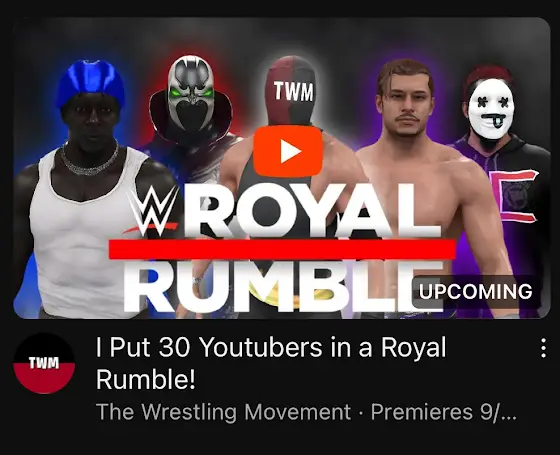Click the red YouTube play button
Screen dimensions: 560x455
click(288, 151)
